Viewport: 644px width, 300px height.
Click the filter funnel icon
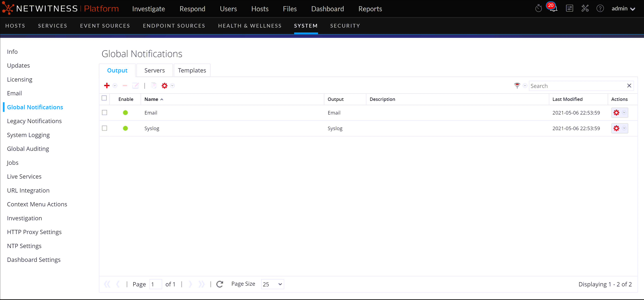tap(517, 86)
